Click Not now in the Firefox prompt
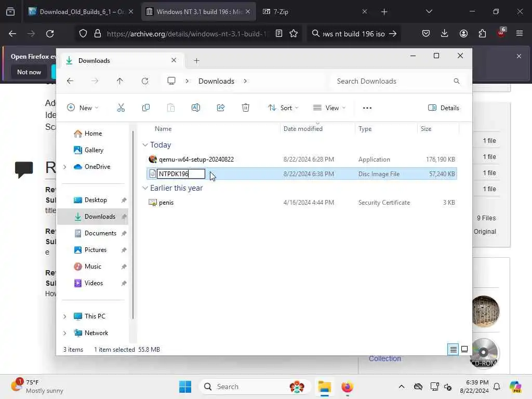The image size is (532, 399). pyautogui.click(x=29, y=72)
